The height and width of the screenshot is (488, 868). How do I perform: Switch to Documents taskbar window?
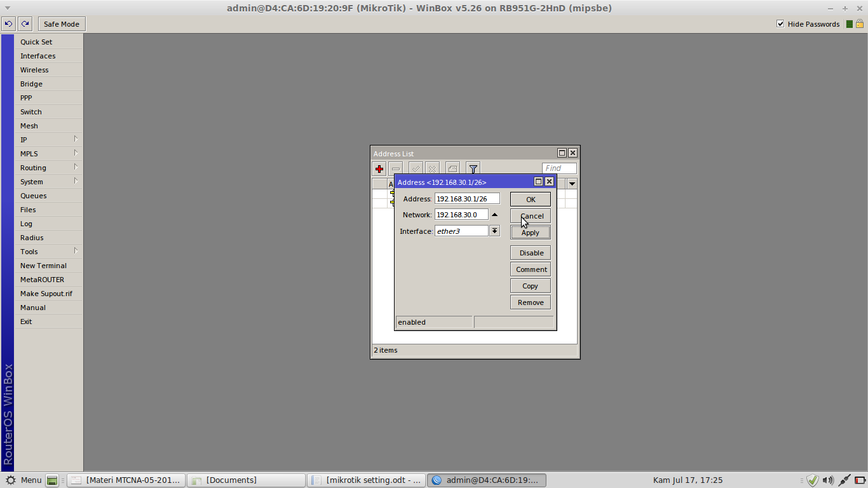point(247,480)
